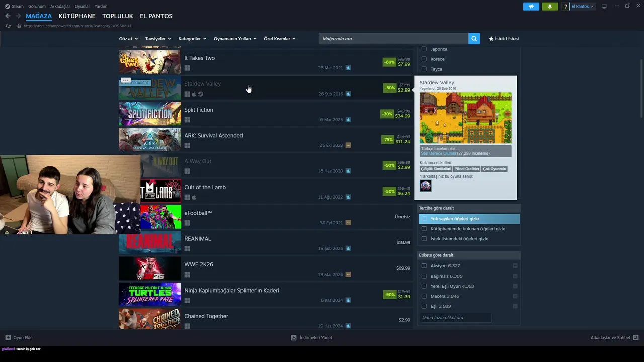Exclude the Bağımsız tag with minus icon
This screenshot has height=362, width=644.
[x=515, y=276]
